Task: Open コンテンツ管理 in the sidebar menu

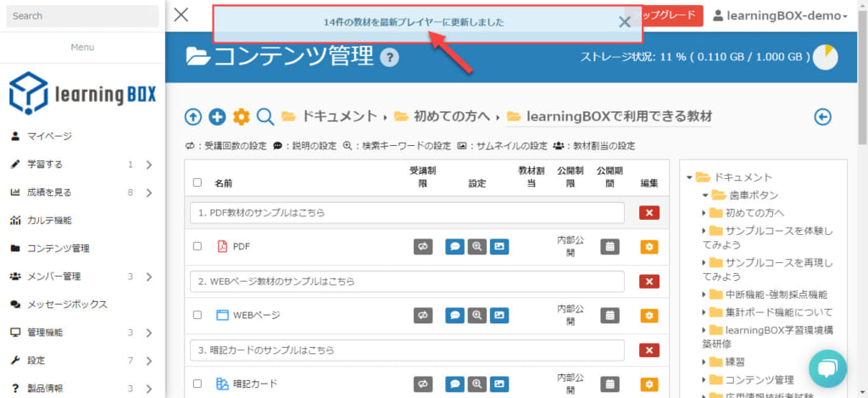Action: click(x=58, y=249)
